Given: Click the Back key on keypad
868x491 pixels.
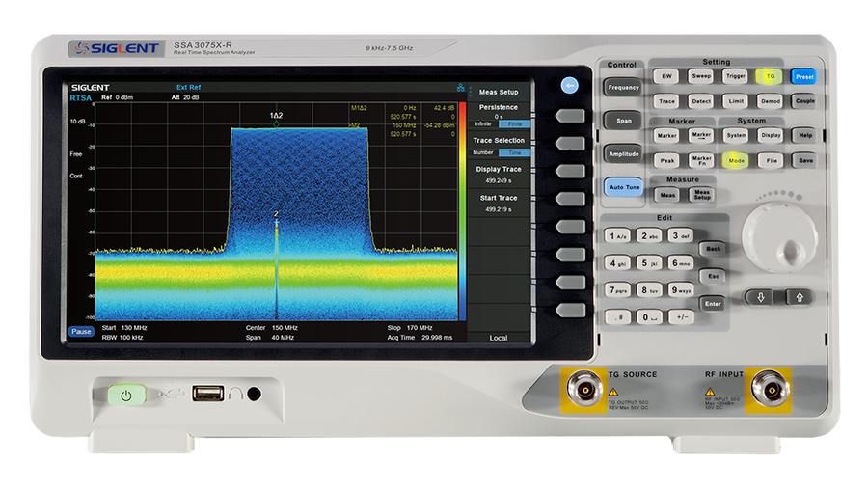Looking at the screenshot, I should tap(713, 249).
